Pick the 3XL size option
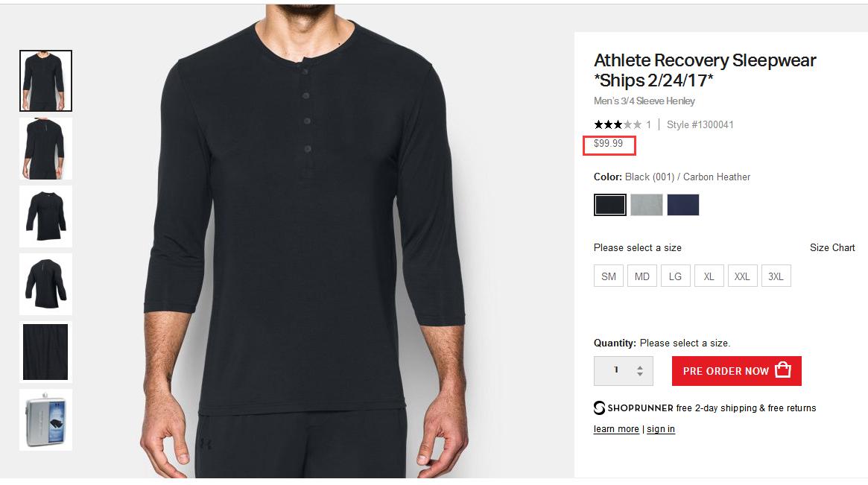 (776, 276)
